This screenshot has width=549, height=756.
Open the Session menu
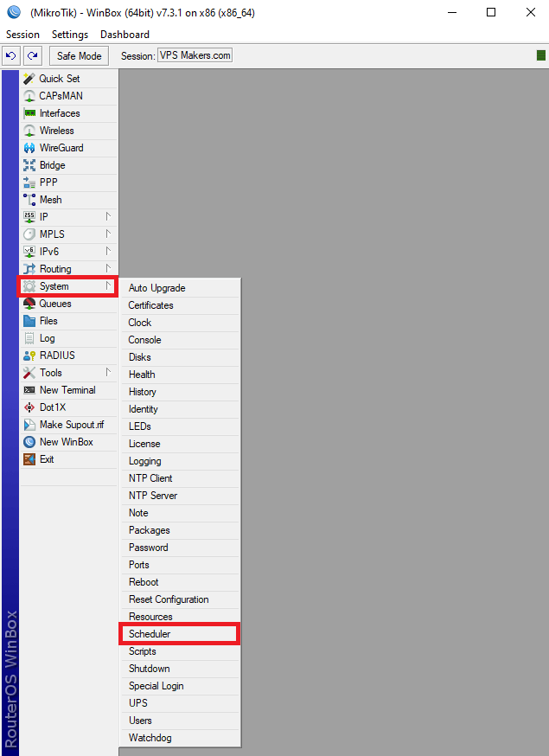pos(22,35)
